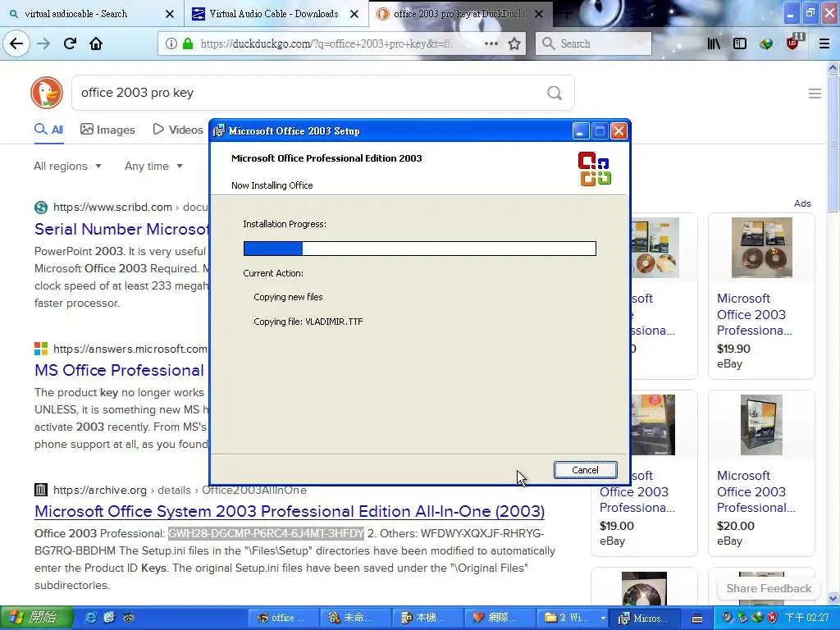Switch to 'virtual audiocable - Search' tab
This screenshot has width=840, height=630.
(x=75, y=14)
